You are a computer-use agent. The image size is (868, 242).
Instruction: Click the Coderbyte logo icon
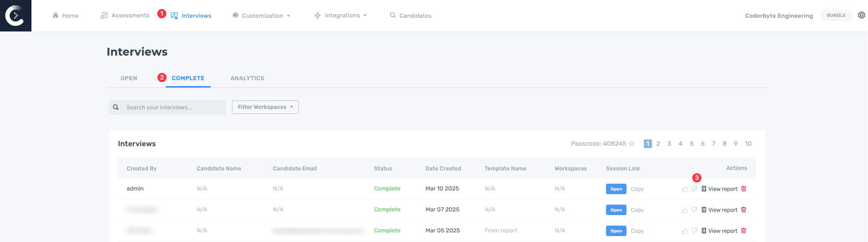pyautogui.click(x=15, y=15)
